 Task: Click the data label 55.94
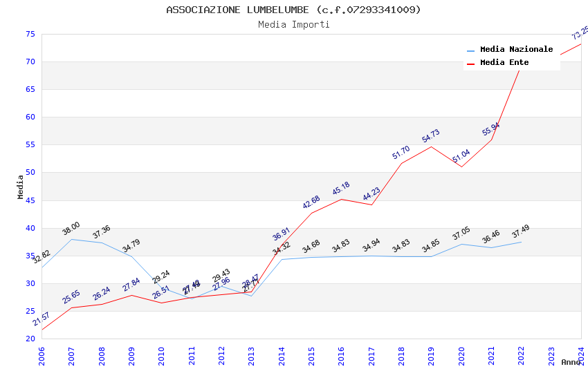coord(491,129)
